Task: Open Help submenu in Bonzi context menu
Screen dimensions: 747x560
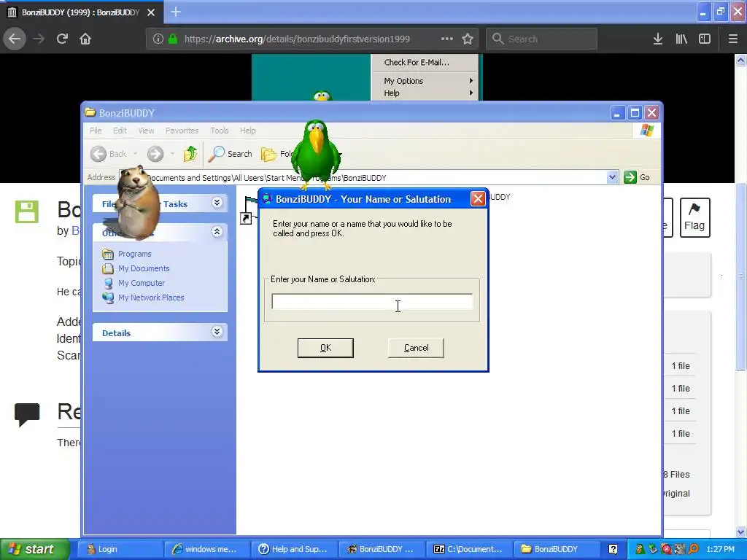Action: pyautogui.click(x=424, y=93)
